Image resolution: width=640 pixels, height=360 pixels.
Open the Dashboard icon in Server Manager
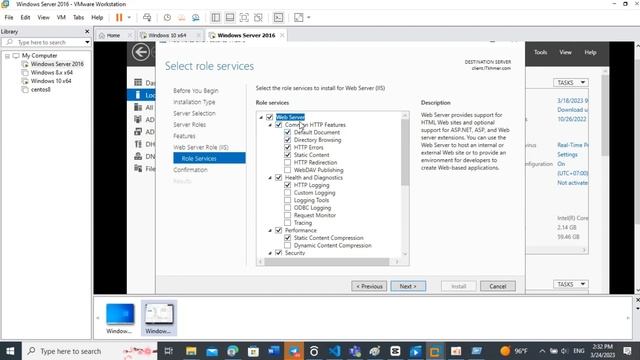(138, 82)
